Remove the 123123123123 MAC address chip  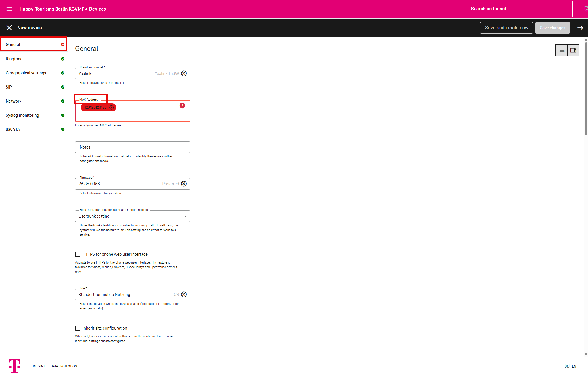click(x=112, y=107)
